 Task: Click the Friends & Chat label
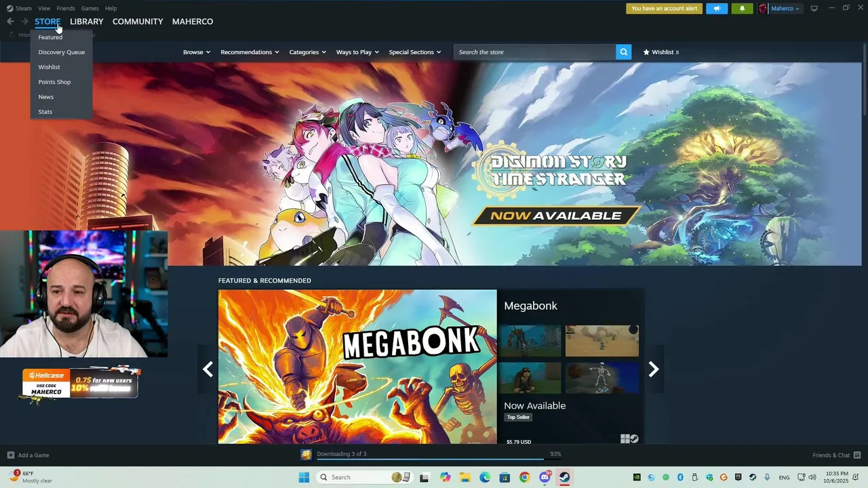point(831,455)
